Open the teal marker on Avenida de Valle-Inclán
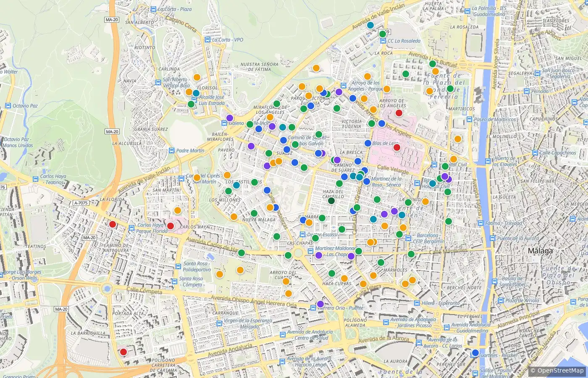The height and width of the screenshot is (378, 588). tap(370, 25)
